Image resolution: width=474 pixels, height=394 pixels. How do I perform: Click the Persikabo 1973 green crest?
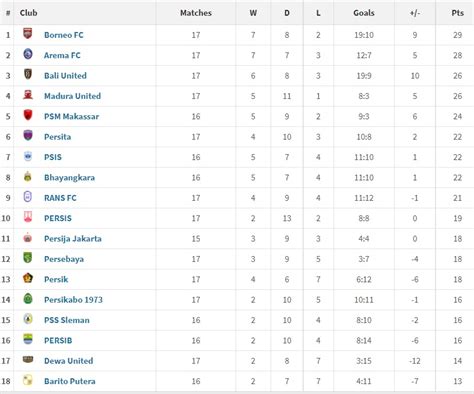point(28,298)
